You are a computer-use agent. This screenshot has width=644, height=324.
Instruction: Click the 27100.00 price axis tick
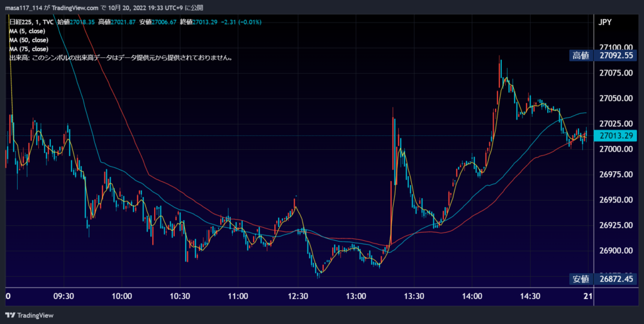pos(616,48)
